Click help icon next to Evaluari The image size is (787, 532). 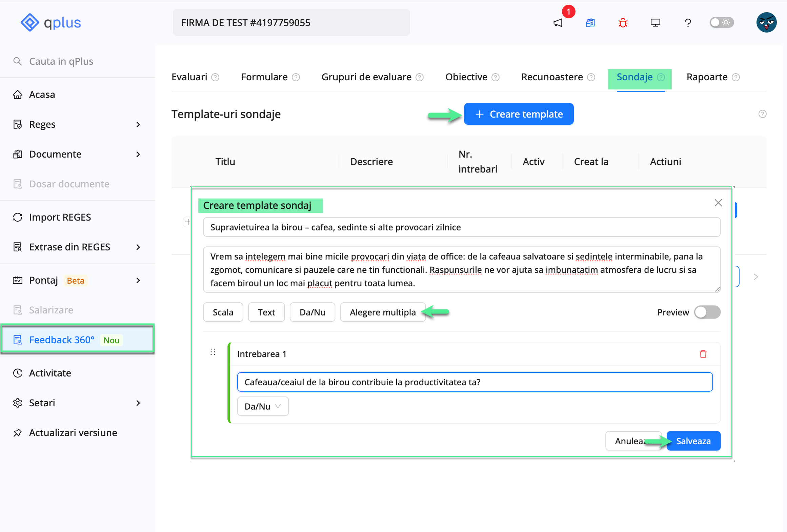point(215,78)
